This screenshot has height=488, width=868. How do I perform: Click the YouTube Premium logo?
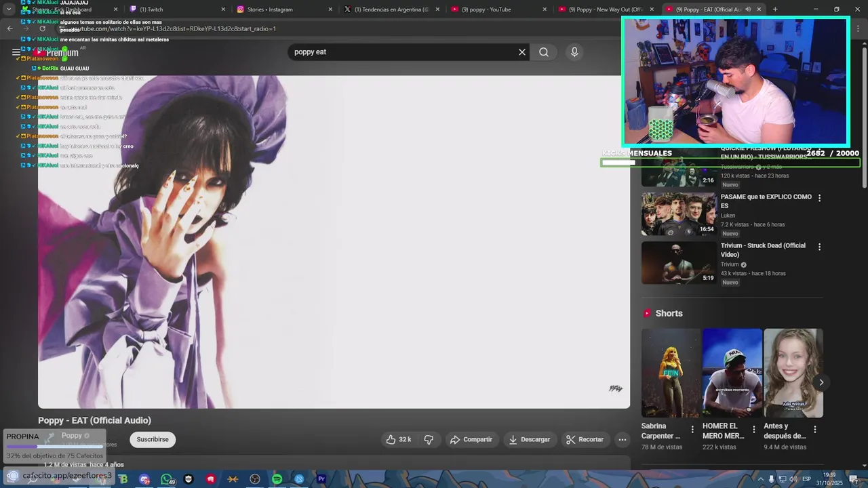click(x=58, y=52)
